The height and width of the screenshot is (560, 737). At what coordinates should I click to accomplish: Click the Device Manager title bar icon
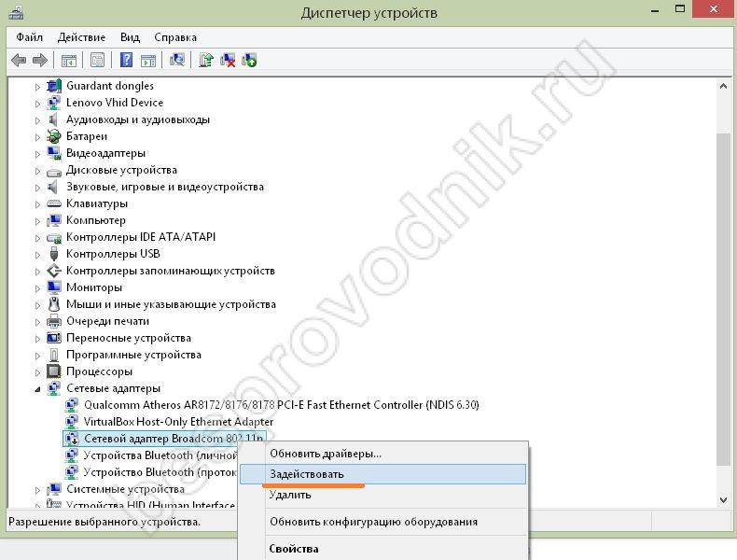point(16,12)
